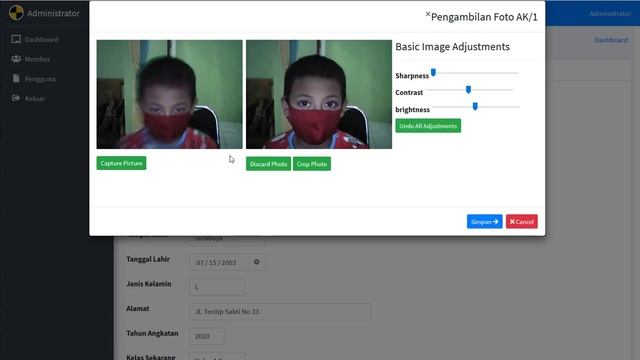Click the Pengguna document icon in the sidebar
This screenshot has height=360, width=640.
(x=16, y=78)
